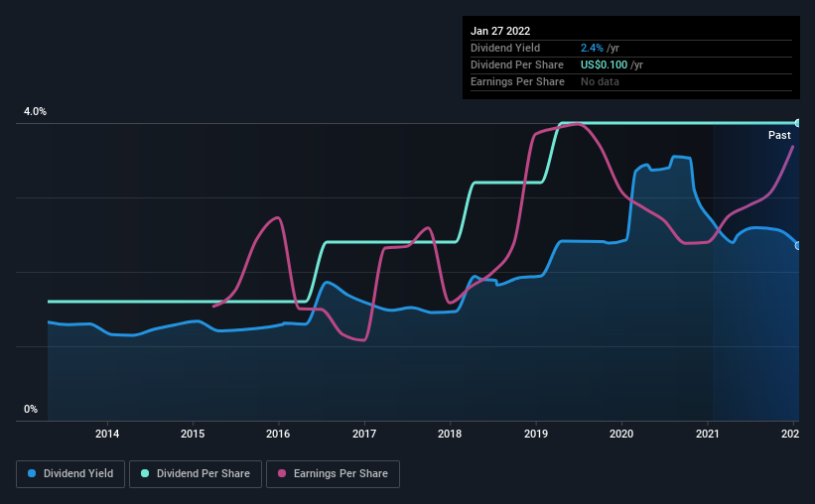
Task: Click the 2.4% dividend yield value in the tooltip
Action: [x=592, y=48]
